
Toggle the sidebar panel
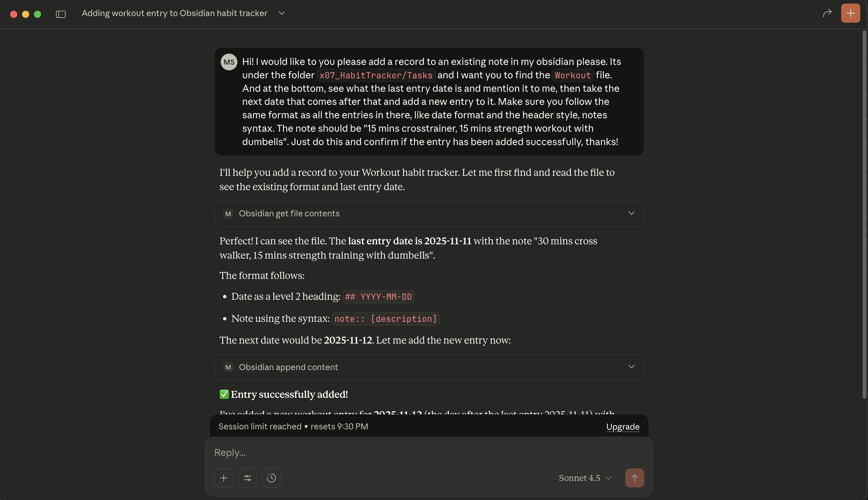[60, 14]
